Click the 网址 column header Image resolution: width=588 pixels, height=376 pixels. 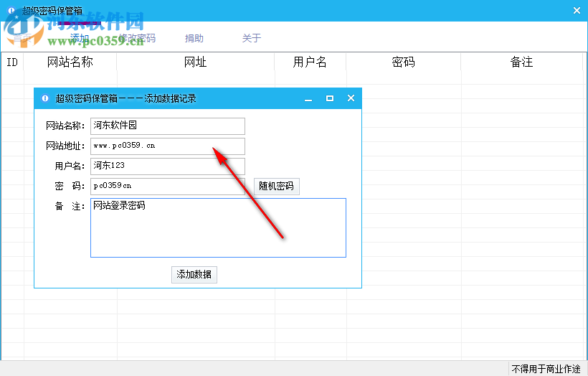click(196, 62)
